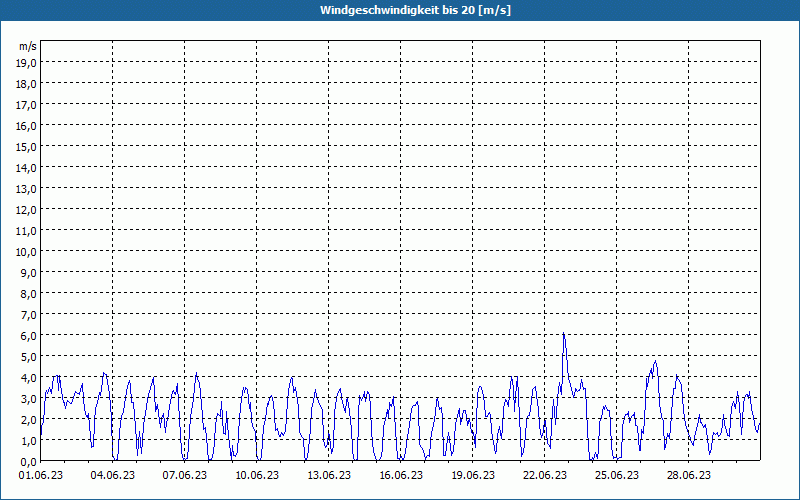Click the 'm/s' unit label
Image resolution: width=800 pixels, height=500 pixels.
[28, 46]
